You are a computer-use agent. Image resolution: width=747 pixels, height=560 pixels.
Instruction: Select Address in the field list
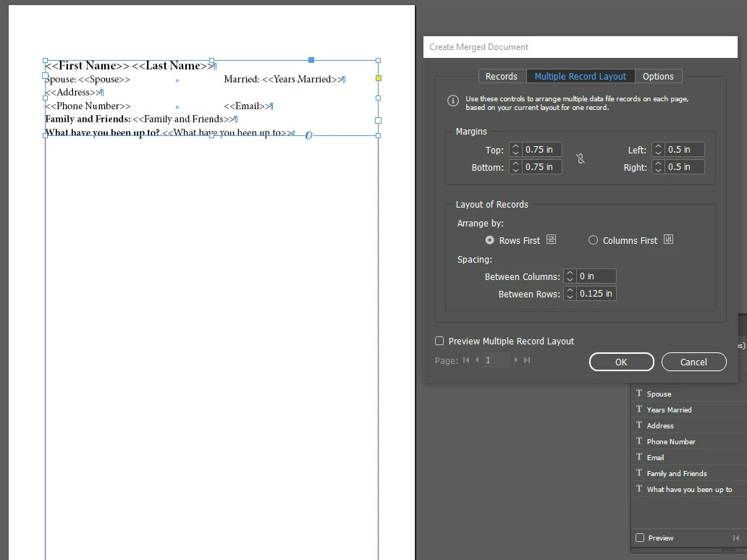pyautogui.click(x=689, y=425)
